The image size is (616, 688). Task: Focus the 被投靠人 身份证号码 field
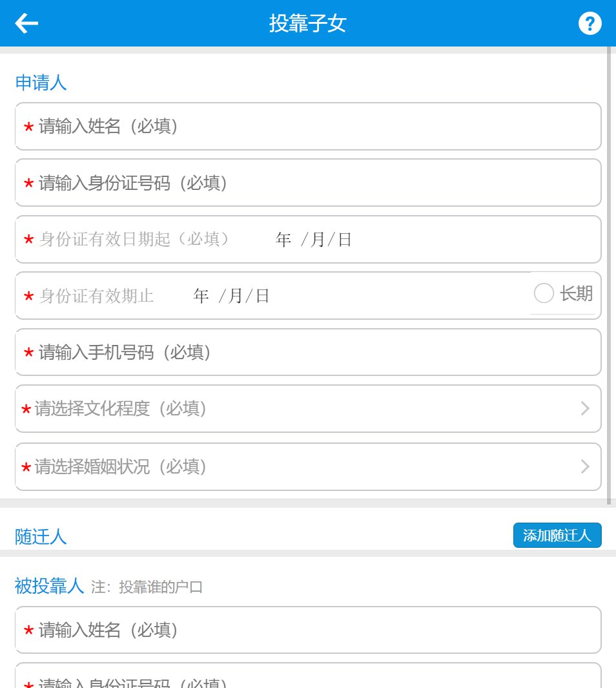tap(308, 680)
